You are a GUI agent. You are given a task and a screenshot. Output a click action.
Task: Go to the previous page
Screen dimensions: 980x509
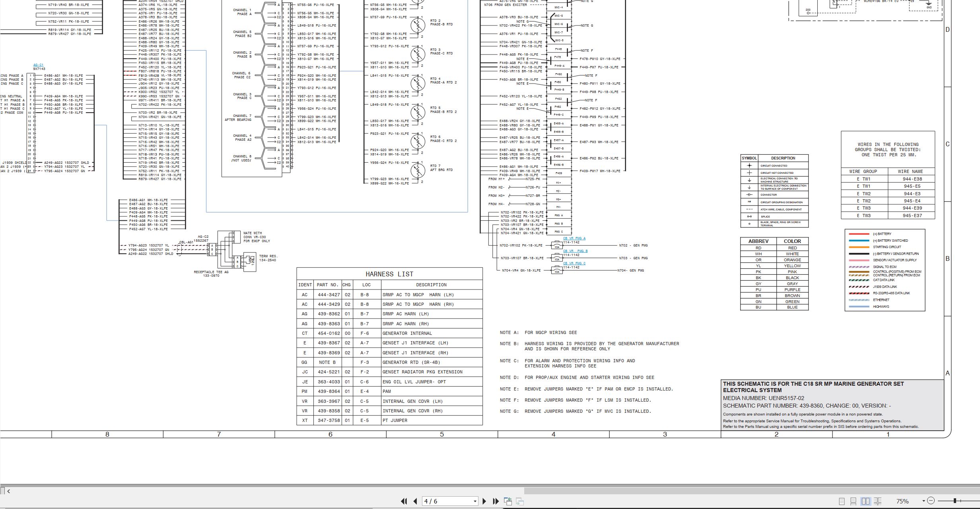click(x=415, y=501)
